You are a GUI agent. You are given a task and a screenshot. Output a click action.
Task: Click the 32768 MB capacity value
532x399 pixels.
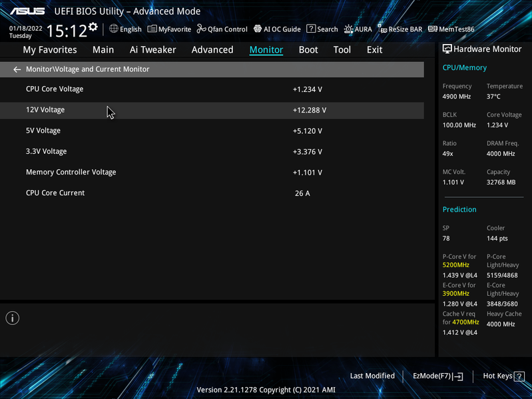point(501,183)
